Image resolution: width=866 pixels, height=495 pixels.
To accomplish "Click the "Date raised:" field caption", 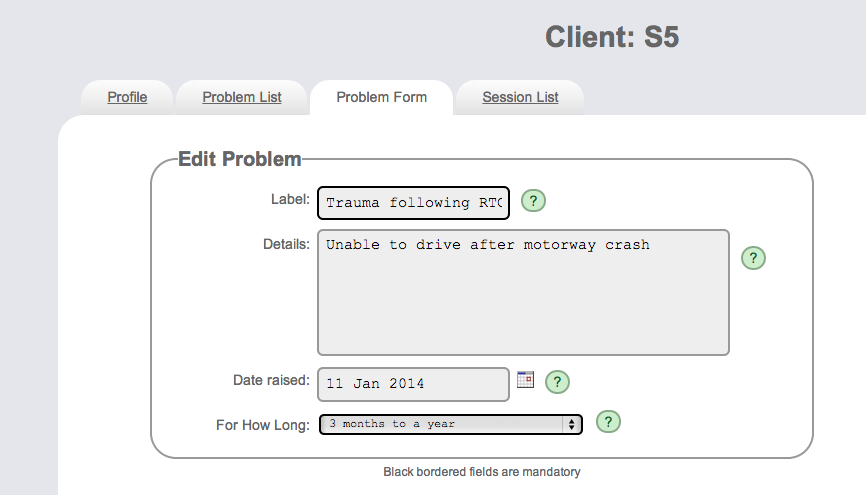I will click(x=271, y=380).
